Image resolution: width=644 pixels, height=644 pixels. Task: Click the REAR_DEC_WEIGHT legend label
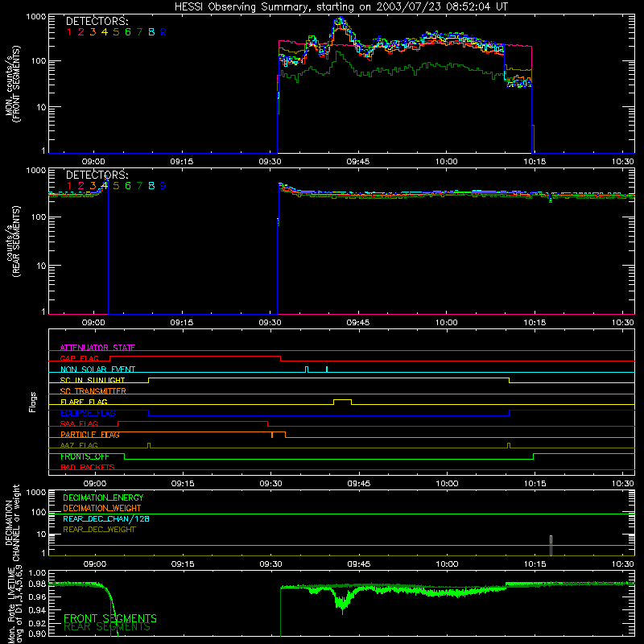tap(99, 530)
